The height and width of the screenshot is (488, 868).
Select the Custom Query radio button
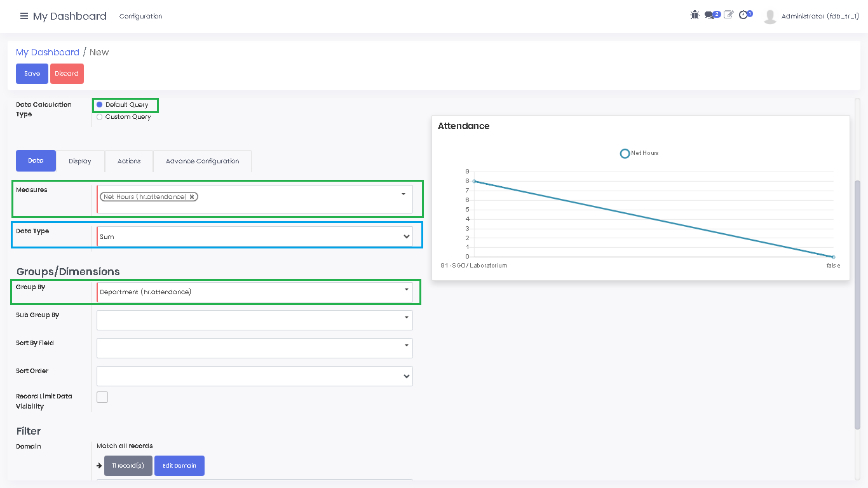[x=100, y=117]
